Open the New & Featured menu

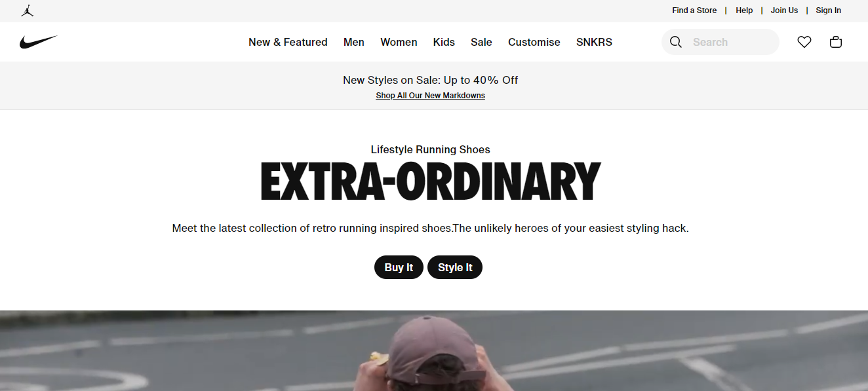[x=288, y=42]
